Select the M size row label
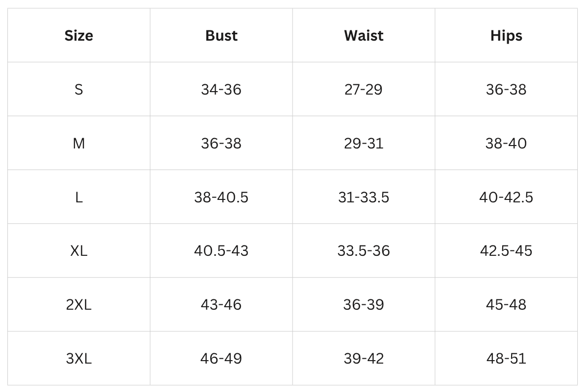 pos(79,144)
